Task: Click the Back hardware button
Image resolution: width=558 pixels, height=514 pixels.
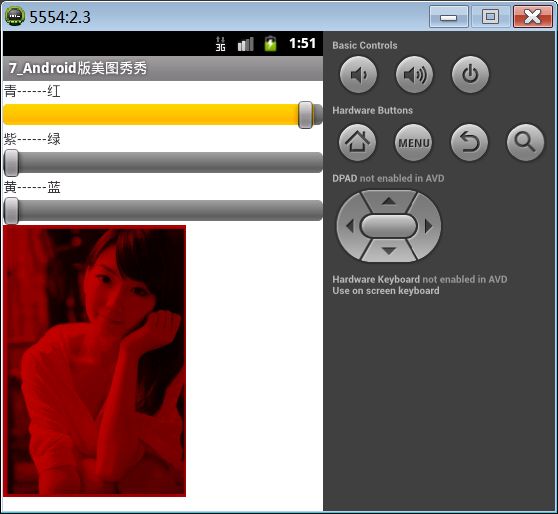Action: click(x=469, y=142)
